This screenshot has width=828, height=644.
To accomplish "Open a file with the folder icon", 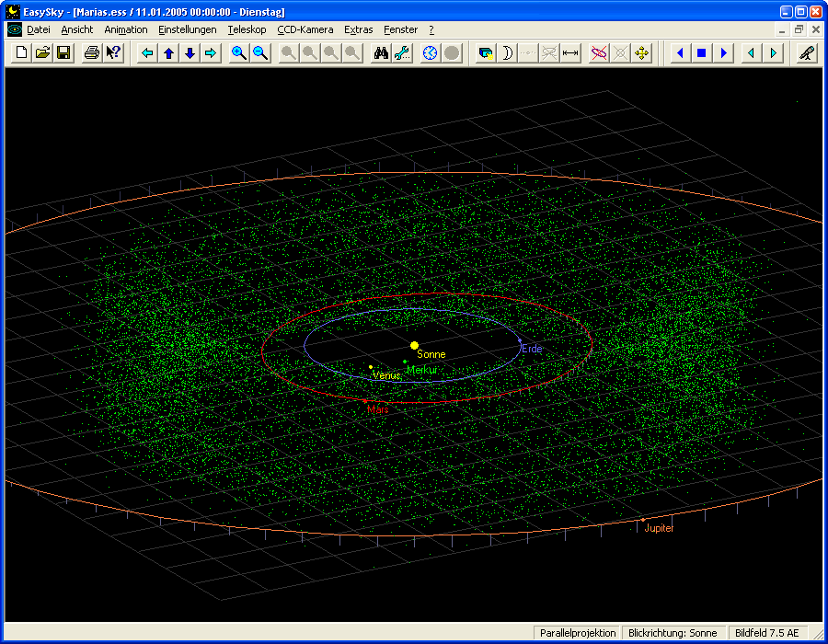I will pyautogui.click(x=42, y=53).
